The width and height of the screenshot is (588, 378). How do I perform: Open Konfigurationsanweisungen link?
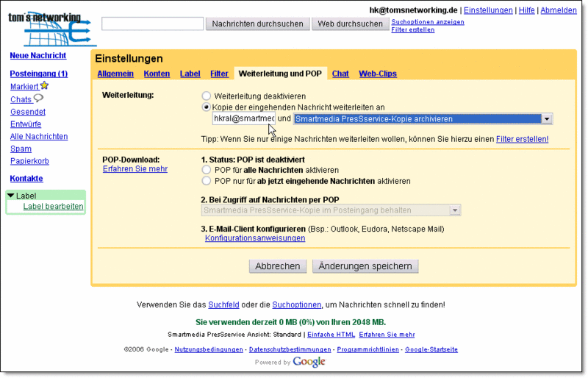255,238
